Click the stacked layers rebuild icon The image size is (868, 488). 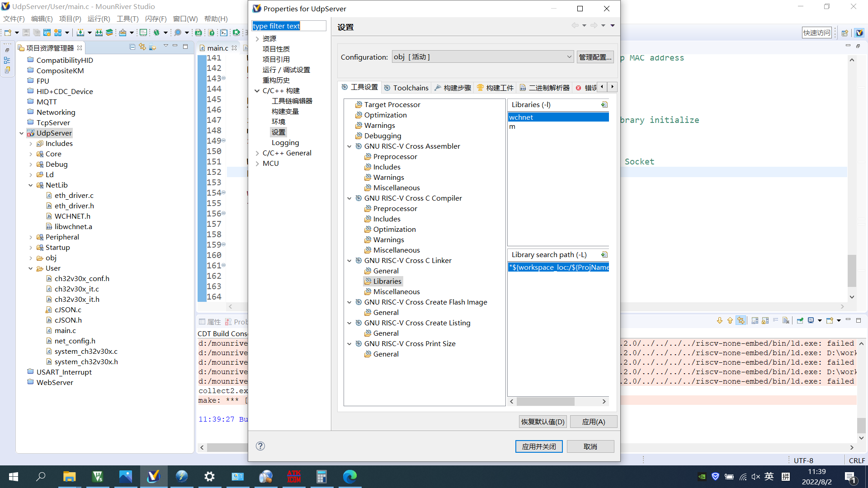[x=109, y=33]
